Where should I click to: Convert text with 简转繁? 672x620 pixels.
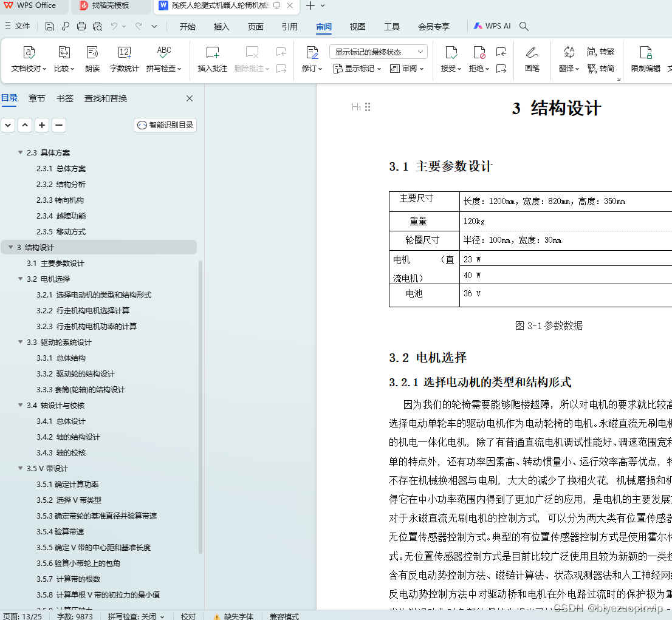coord(600,52)
